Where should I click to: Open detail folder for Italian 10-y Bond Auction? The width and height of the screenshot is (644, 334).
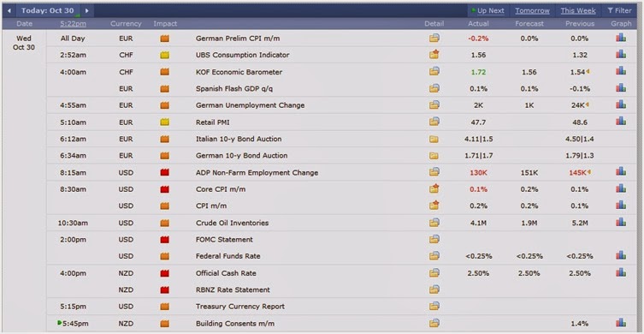[x=434, y=139]
